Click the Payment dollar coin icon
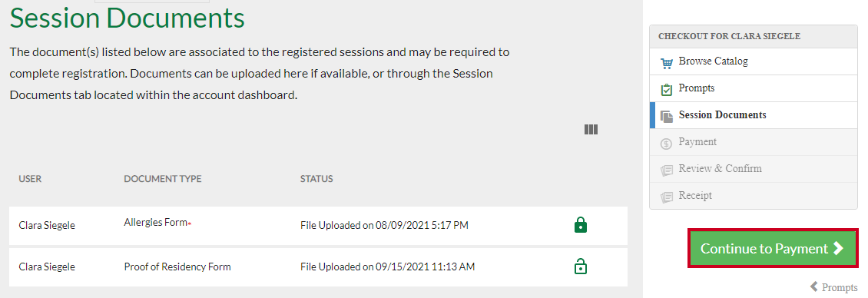The width and height of the screenshot is (868, 298). 667,144
